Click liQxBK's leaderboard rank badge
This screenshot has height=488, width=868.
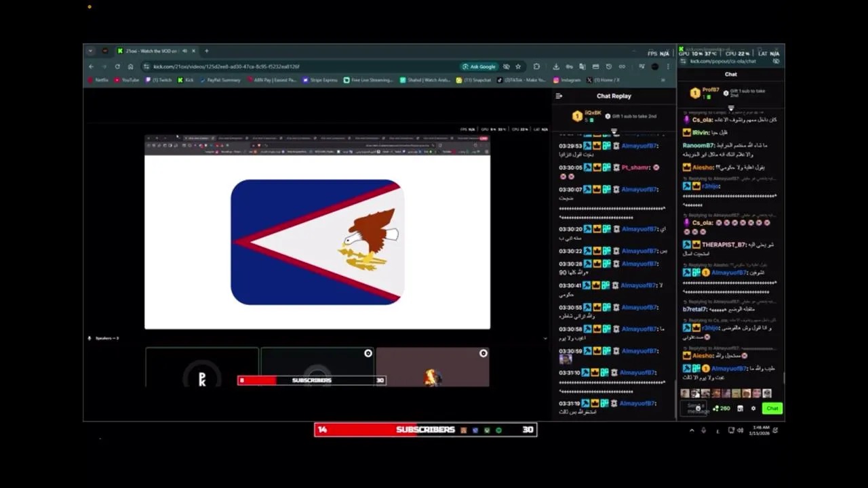point(577,117)
